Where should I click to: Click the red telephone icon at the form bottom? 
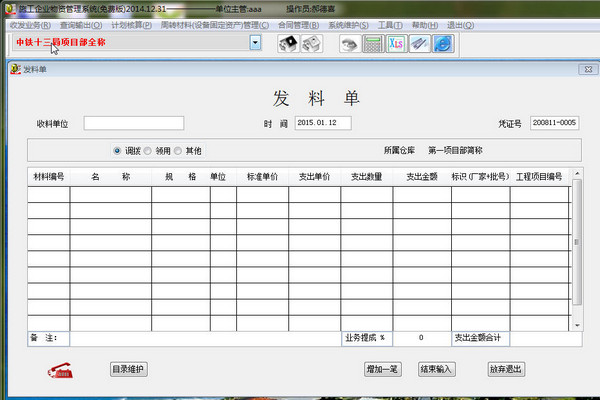tap(60, 370)
